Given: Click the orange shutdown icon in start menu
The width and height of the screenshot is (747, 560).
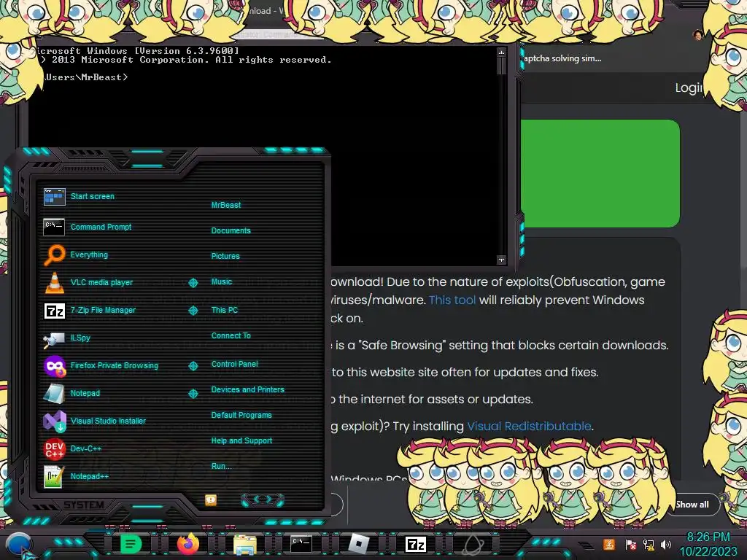Looking at the screenshot, I should tap(211, 499).
